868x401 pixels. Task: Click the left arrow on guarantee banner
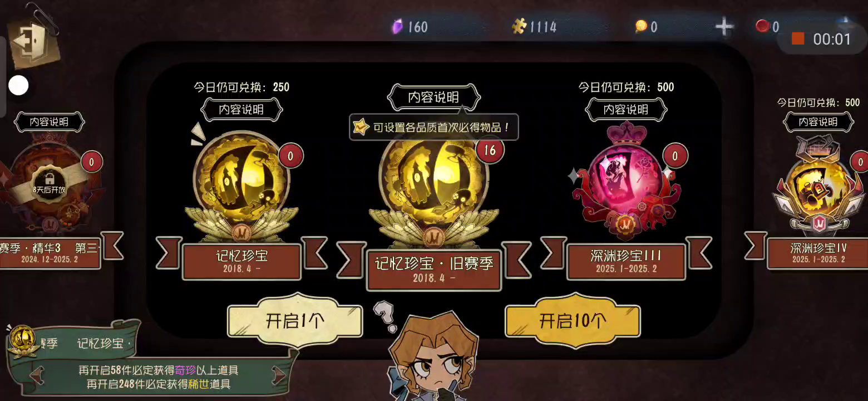tap(37, 376)
